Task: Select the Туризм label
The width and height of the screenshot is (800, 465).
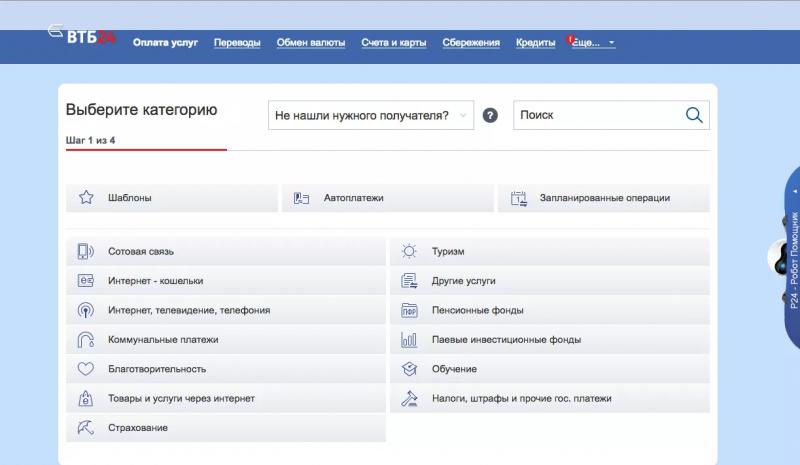Action: coord(448,251)
